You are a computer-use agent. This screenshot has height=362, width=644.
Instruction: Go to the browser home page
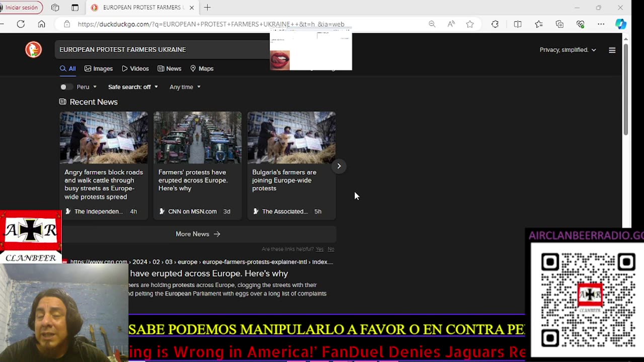pos(42,24)
